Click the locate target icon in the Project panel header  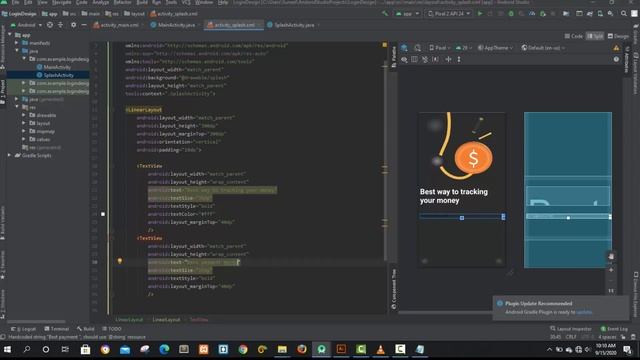[50, 25]
